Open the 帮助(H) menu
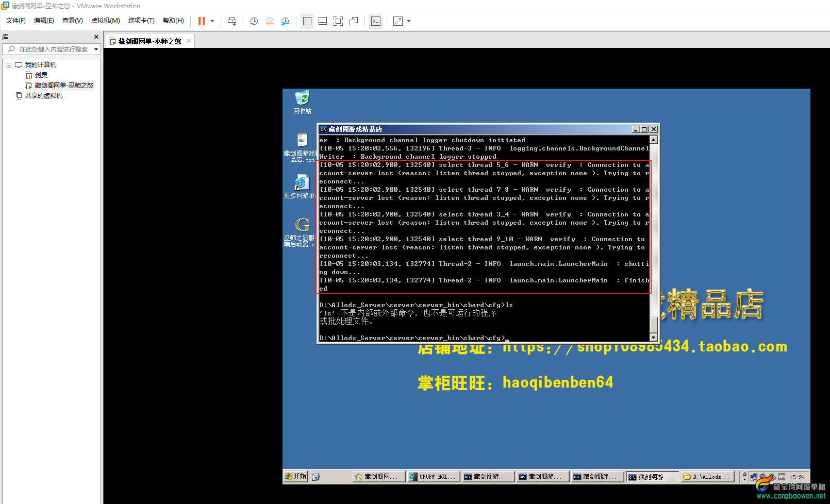The height and width of the screenshot is (504, 830). (173, 21)
